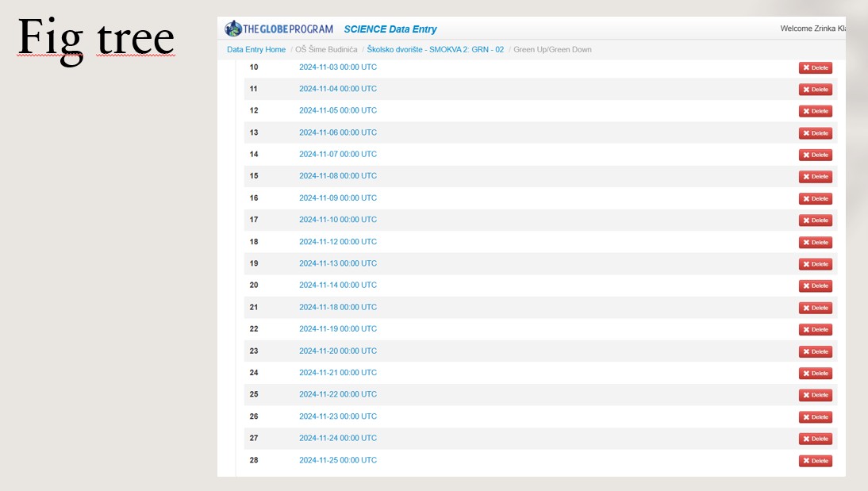
Task: Delete the 2024-11-21 observation
Action: click(x=815, y=374)
